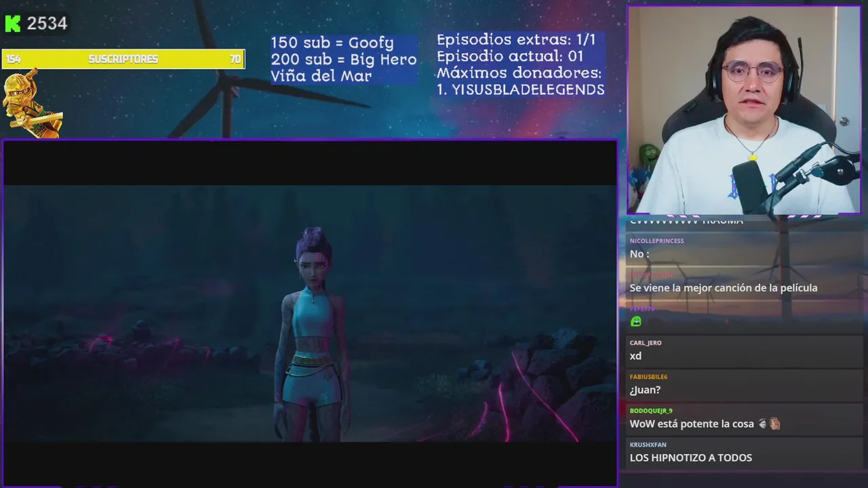Viewport: 868px width, 488px height.
Task: Click the username PEPE778 in chat
Action: point(642,308)
